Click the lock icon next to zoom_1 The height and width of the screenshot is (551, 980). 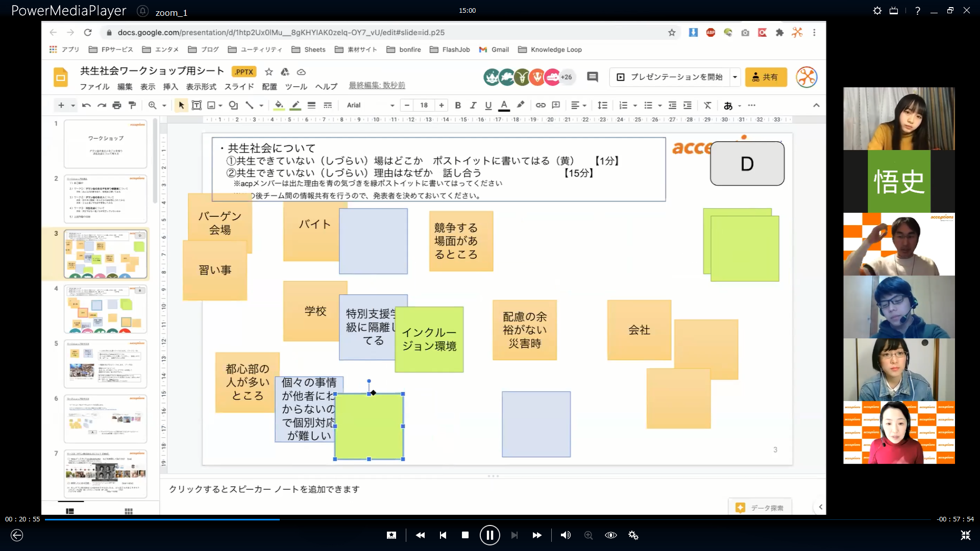pos(143,11)
